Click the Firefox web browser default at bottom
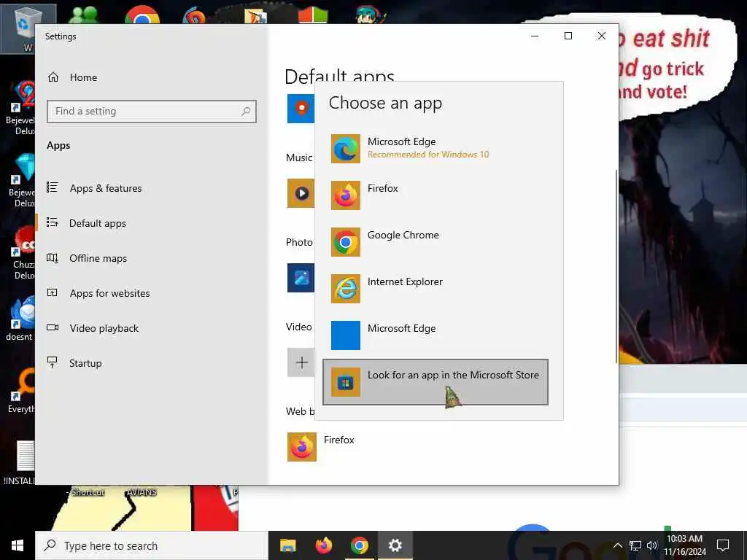 pyautogui.click(x=321, y=447)
